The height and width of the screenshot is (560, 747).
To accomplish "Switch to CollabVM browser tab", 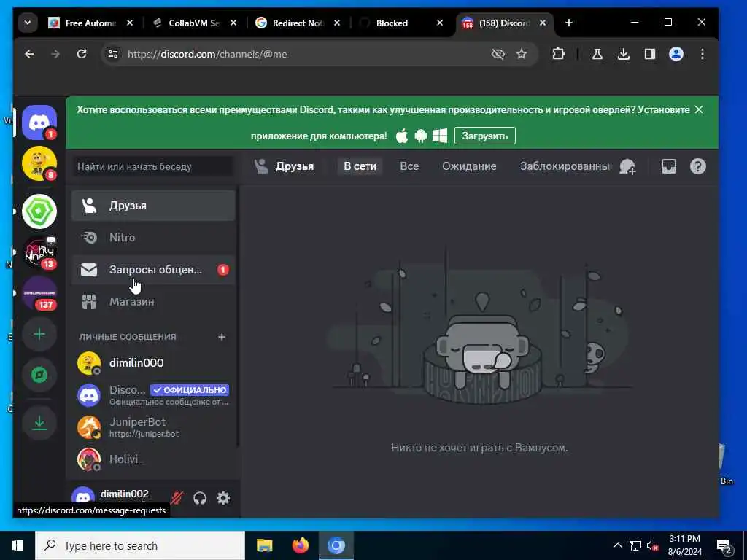I will click(194, 23).
